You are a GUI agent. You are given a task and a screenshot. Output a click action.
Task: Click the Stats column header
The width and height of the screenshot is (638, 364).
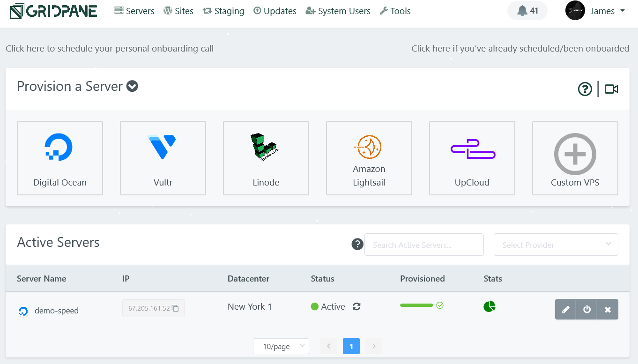pyautogui.click(x=493, y=279)
